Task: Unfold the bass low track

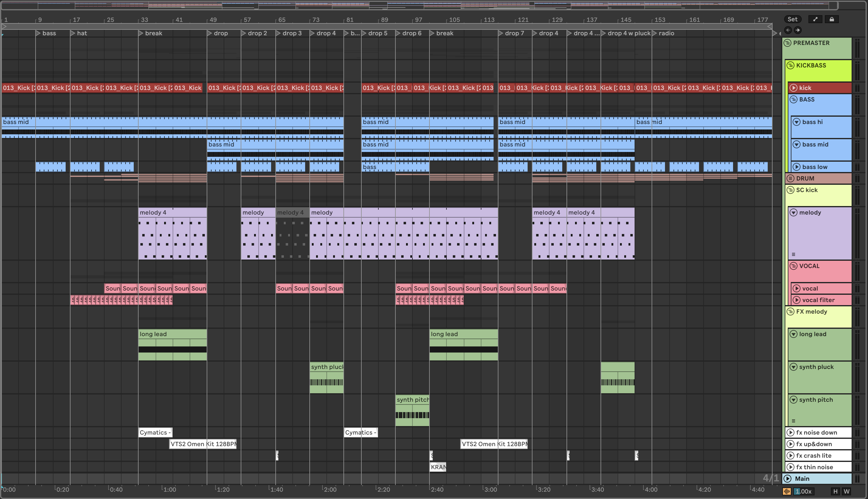Action: click(x=797, y=167)
